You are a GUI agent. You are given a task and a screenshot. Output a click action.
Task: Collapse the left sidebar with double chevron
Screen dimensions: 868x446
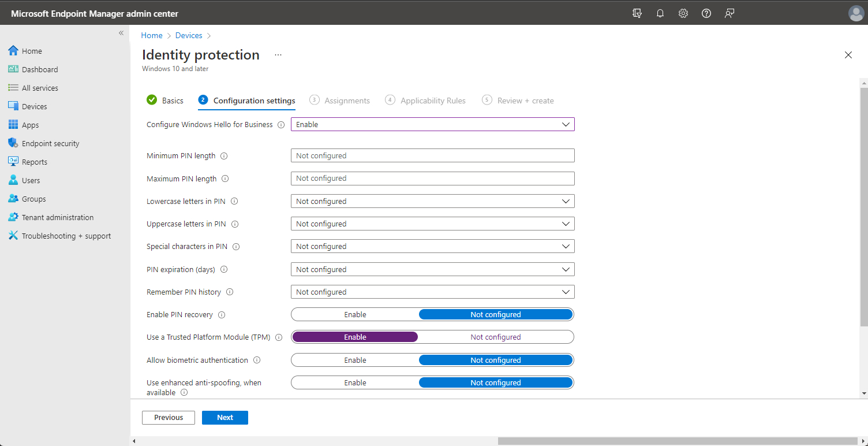(121, 33)
